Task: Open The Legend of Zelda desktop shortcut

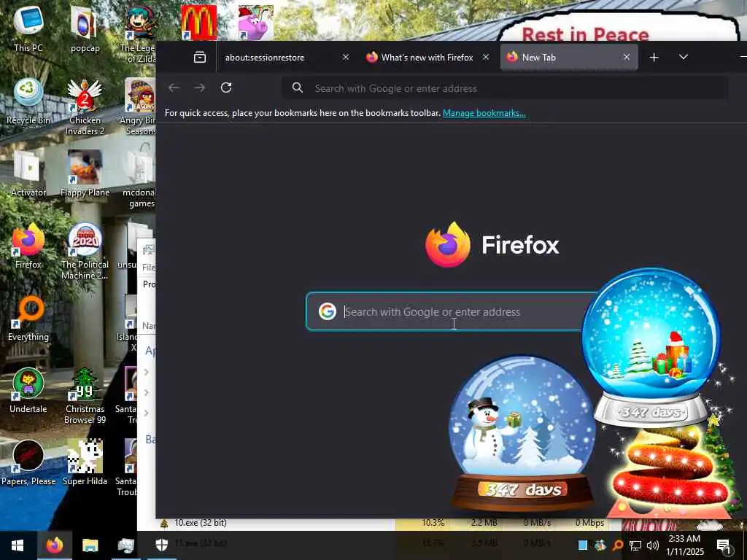Action: (139, 34)
